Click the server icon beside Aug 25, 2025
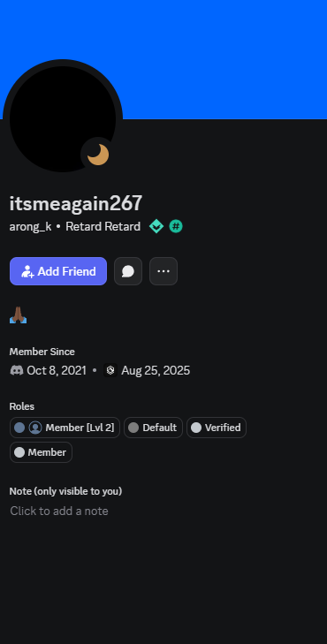The width and height of the screenshot is (327, 644). 110,370
